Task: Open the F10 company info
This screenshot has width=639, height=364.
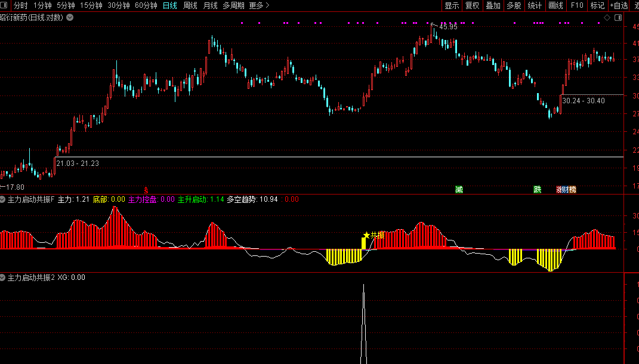Action: 576,5
